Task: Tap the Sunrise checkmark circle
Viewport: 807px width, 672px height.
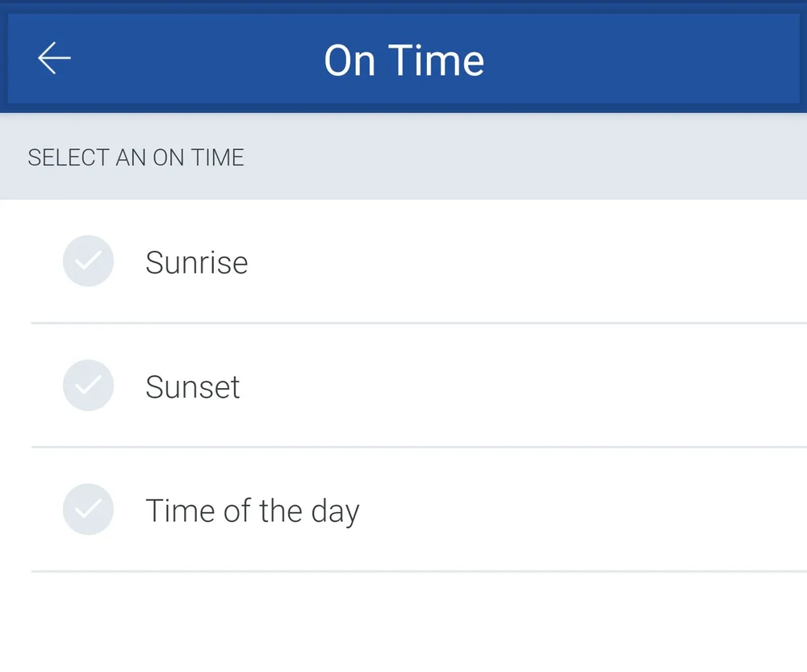Action: pos(88,261)
